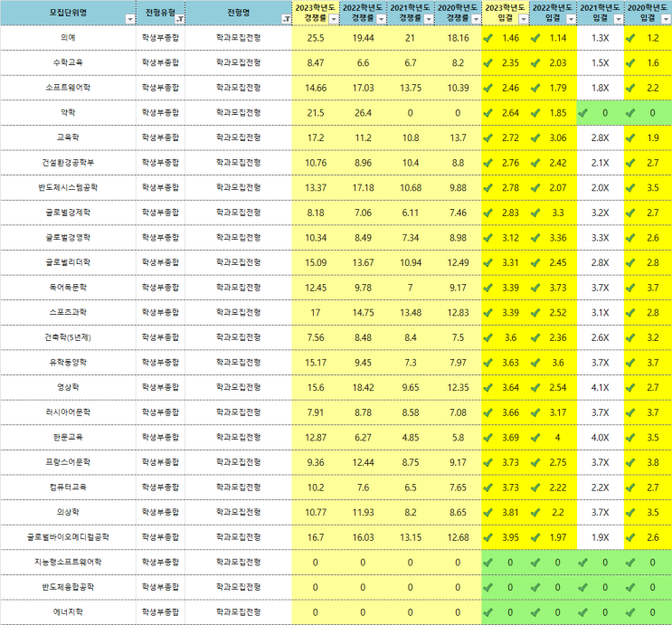
Task: Select the 학과모집전형 cell in 수학교육 row
Action: 238,62
